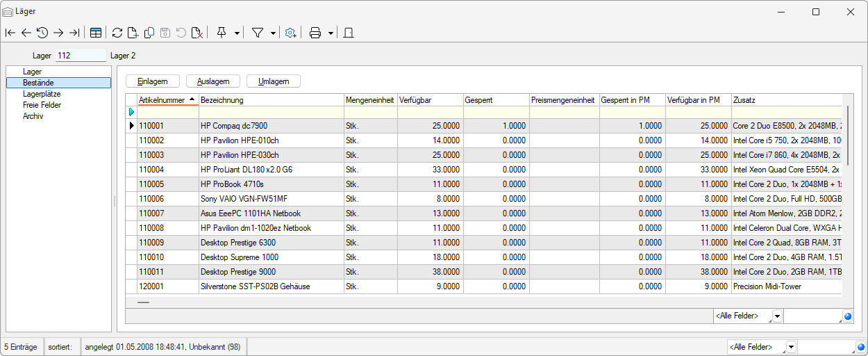This screenshot has height=356, width=868.
Task: Click the Umlagern button
Action: pos(274,81)
